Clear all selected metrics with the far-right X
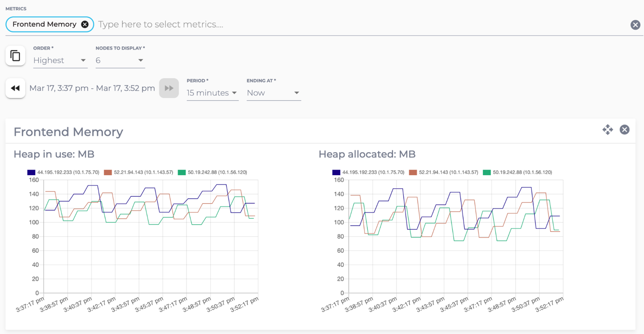This screenshot has height=334, width=644. 635,25
